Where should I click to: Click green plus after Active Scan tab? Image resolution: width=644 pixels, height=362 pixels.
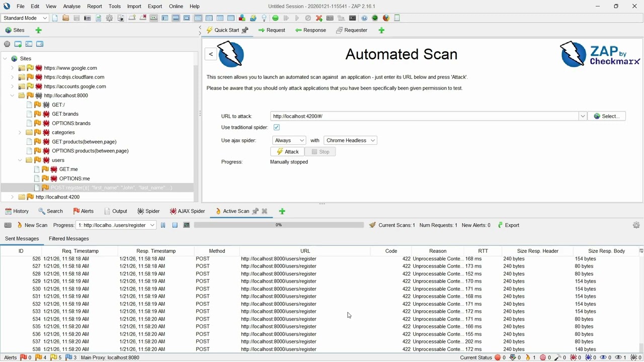click(282, 211)
